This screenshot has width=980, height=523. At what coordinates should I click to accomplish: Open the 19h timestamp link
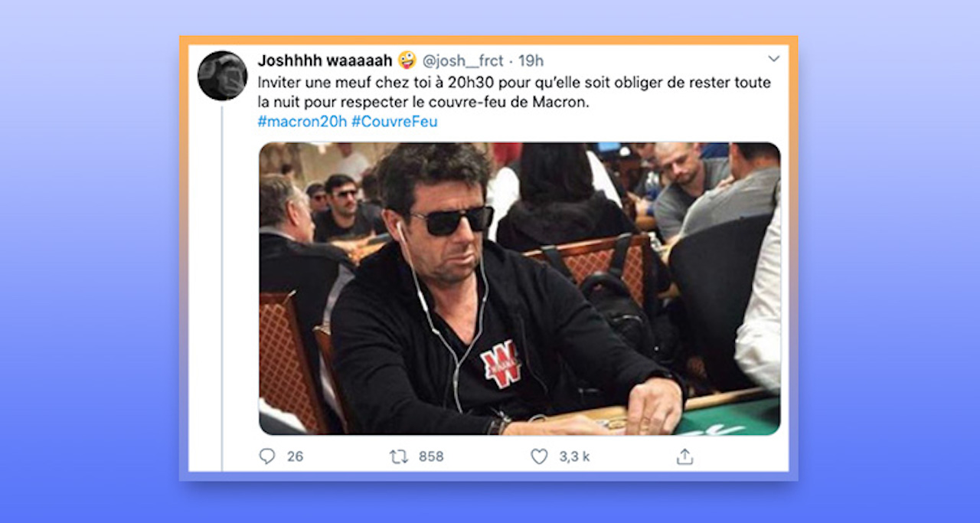tap(531, 60)
